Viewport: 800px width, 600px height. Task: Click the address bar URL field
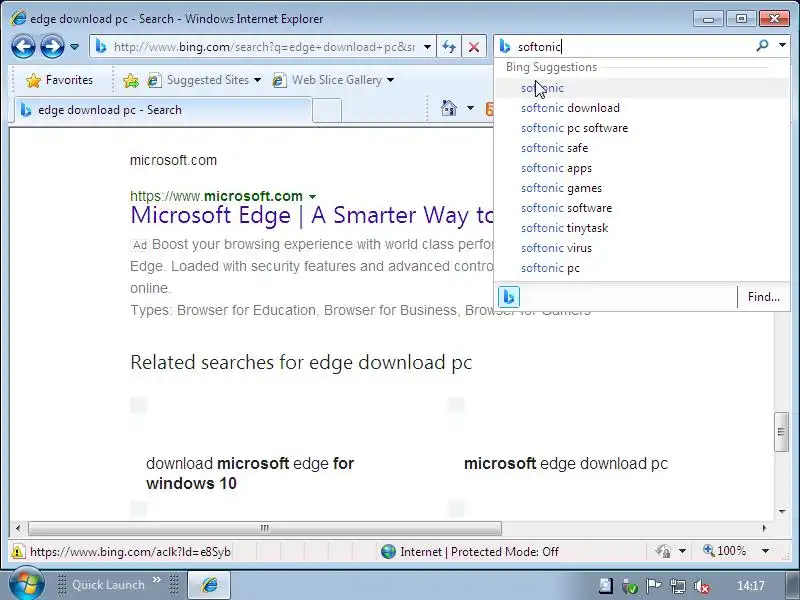tap(264, 47)
